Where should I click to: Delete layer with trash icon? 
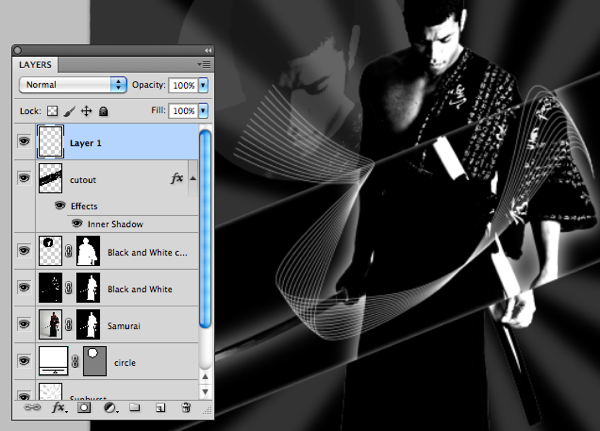click(186, 407)
